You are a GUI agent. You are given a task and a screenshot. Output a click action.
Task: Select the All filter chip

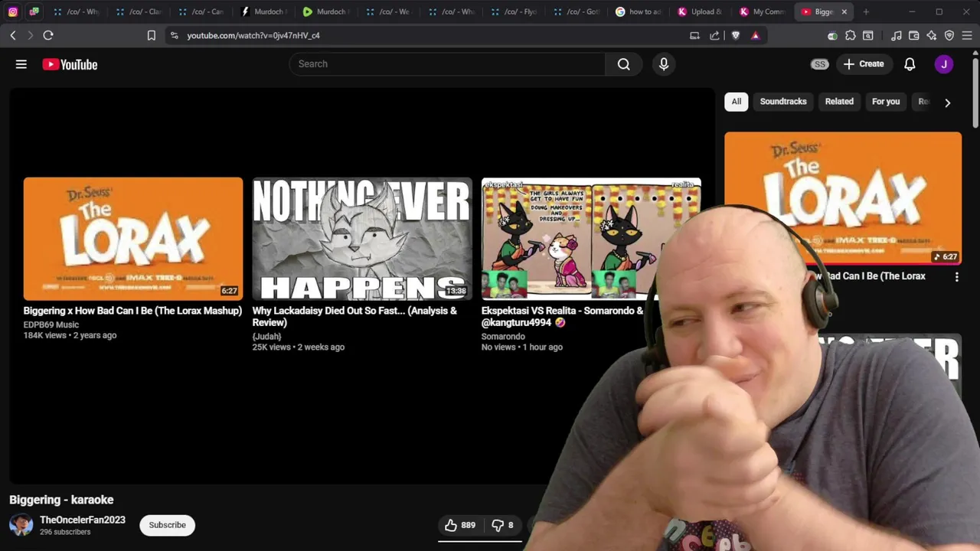(x=737, y=102)
